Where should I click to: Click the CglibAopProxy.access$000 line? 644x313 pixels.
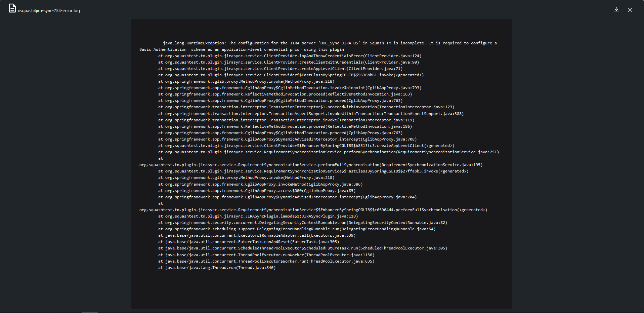click(257, 191)
